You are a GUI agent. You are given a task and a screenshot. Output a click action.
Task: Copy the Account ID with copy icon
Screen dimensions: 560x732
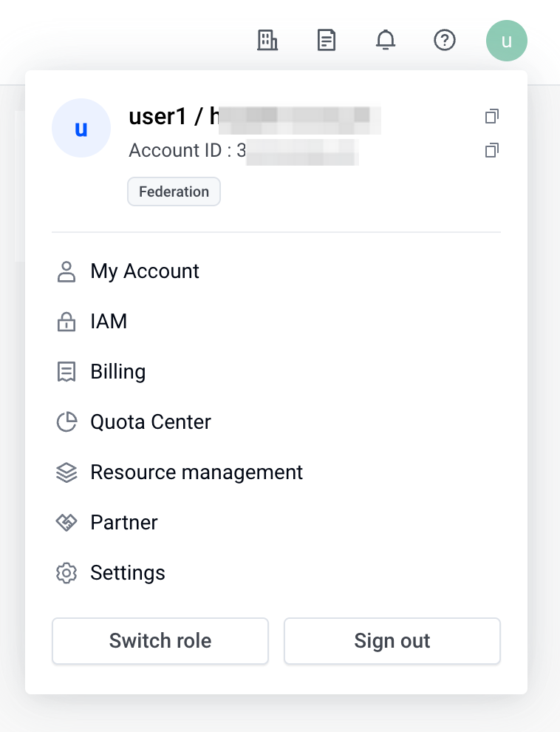click(492, 150)
